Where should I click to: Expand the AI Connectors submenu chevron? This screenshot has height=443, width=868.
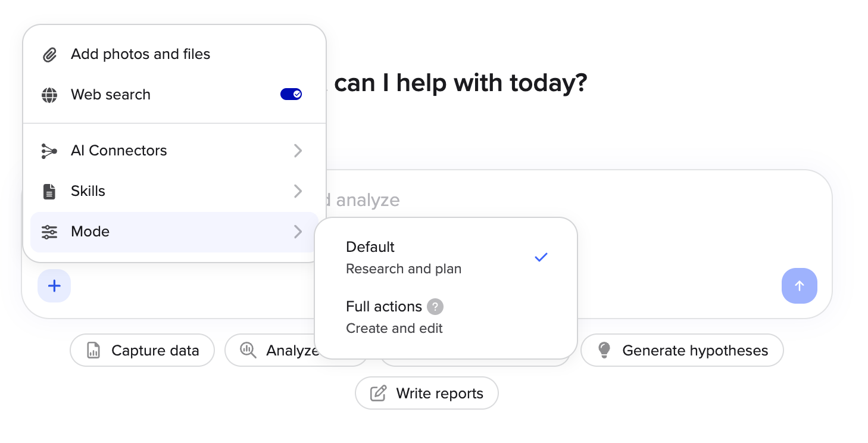click(298, 151)
